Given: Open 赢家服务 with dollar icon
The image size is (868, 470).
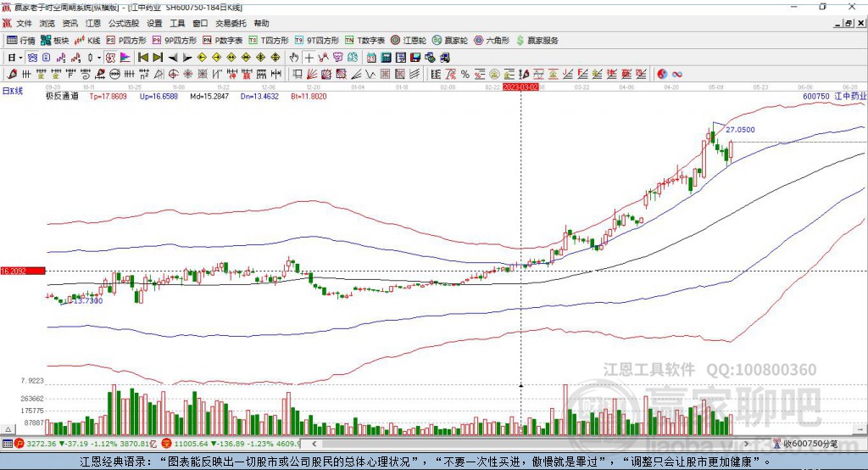Looking at the screenshot, I should tap(537, 41).
